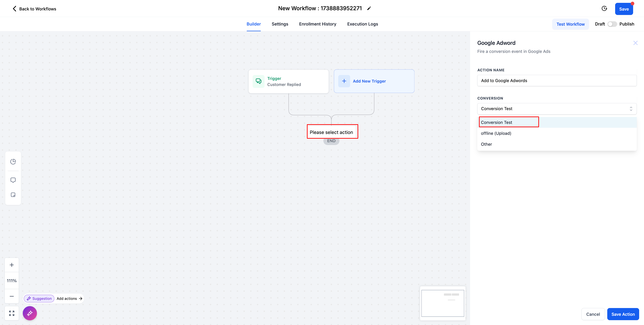
Task: Open the workflow version history clock icon
Action: 604,8
